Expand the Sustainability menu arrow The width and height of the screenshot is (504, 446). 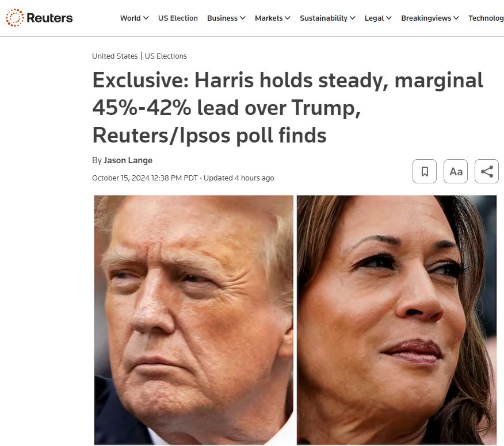click(353, 18)
